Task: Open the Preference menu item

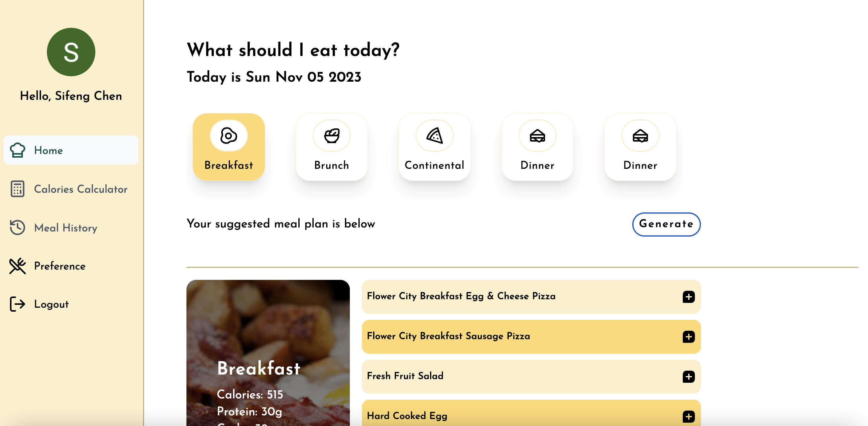Action: 60,266
